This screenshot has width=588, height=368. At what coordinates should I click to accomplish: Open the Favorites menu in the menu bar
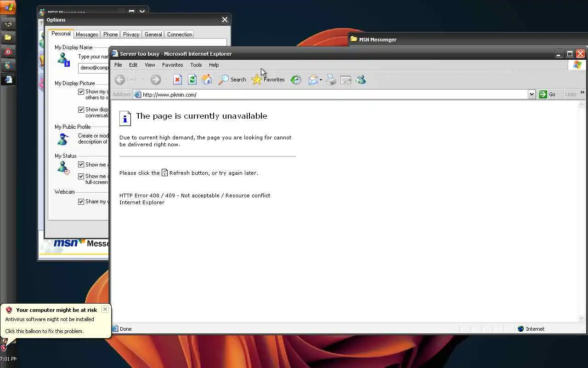point(172,65)
